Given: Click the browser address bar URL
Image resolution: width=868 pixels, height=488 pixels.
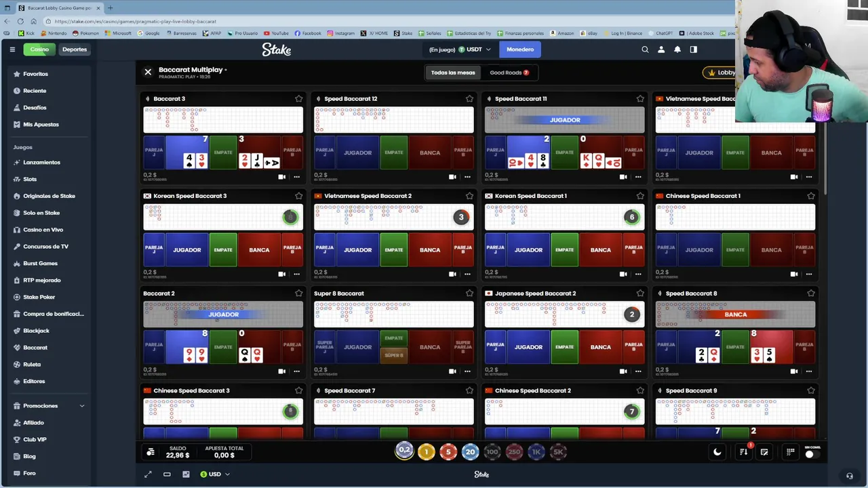Looking at the screenshot, I should [x=136, y=21].
